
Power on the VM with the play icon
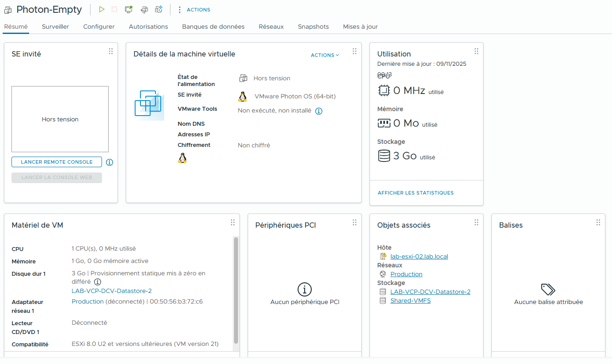[102, 9]
